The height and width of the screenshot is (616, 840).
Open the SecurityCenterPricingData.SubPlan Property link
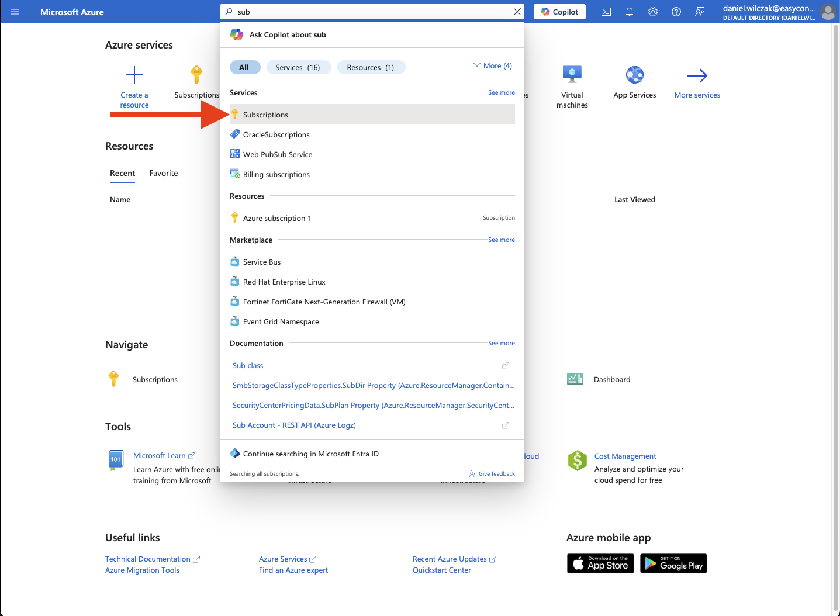tap(374, 405)
